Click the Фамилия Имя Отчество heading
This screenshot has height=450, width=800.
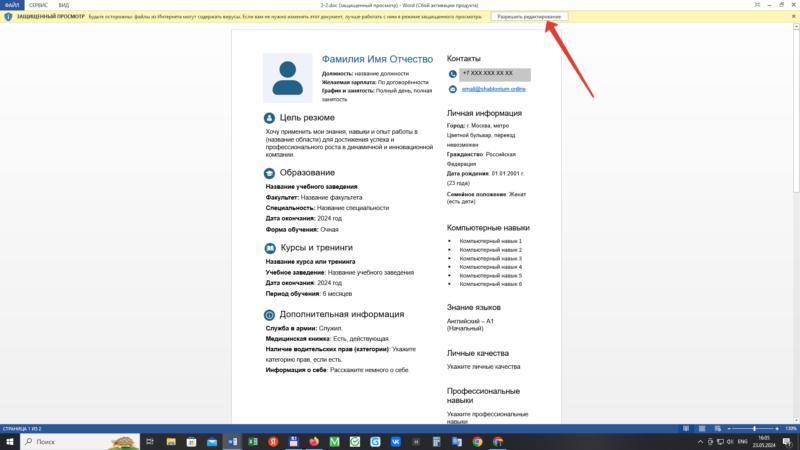(377, 59)
